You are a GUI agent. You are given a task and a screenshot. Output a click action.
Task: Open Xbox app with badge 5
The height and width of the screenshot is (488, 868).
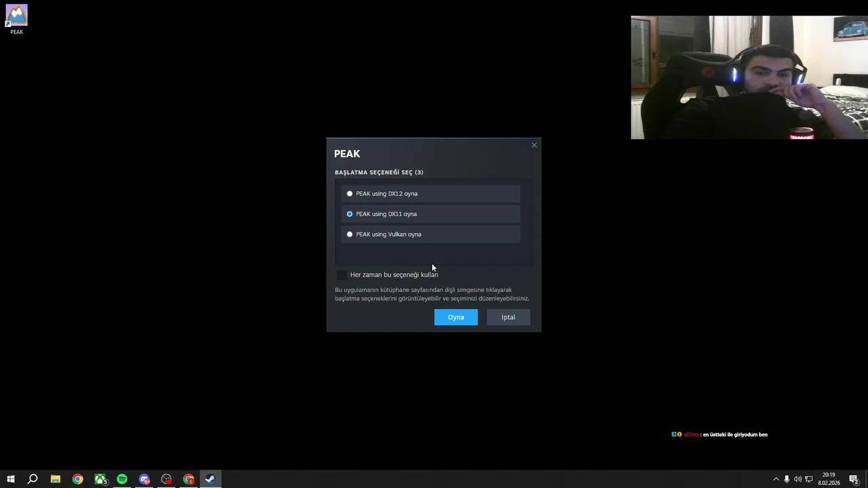tap(100, 479)
